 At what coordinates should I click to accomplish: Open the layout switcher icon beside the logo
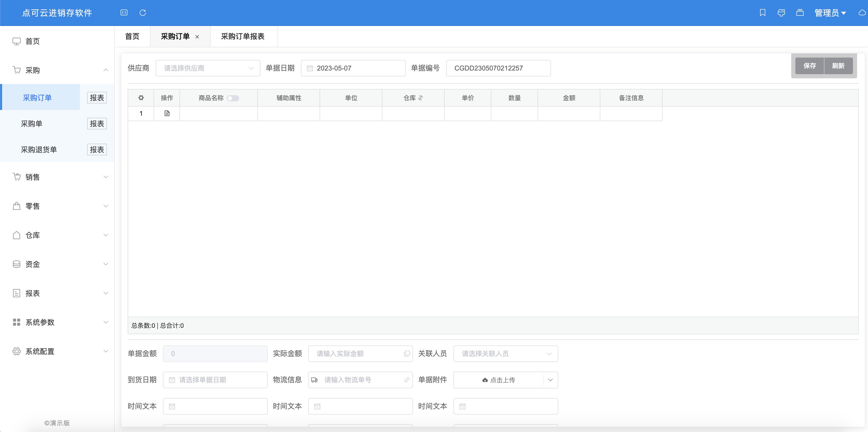coord(124,13)
